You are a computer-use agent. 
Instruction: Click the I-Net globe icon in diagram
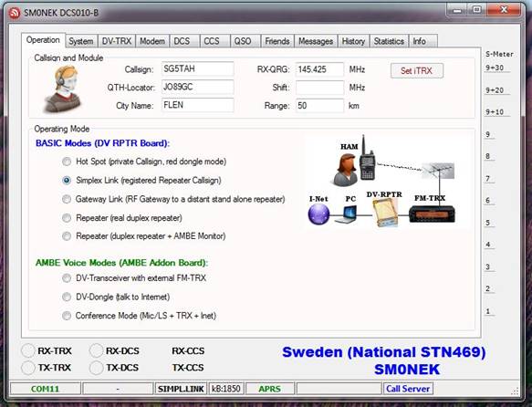coord(318,214)
